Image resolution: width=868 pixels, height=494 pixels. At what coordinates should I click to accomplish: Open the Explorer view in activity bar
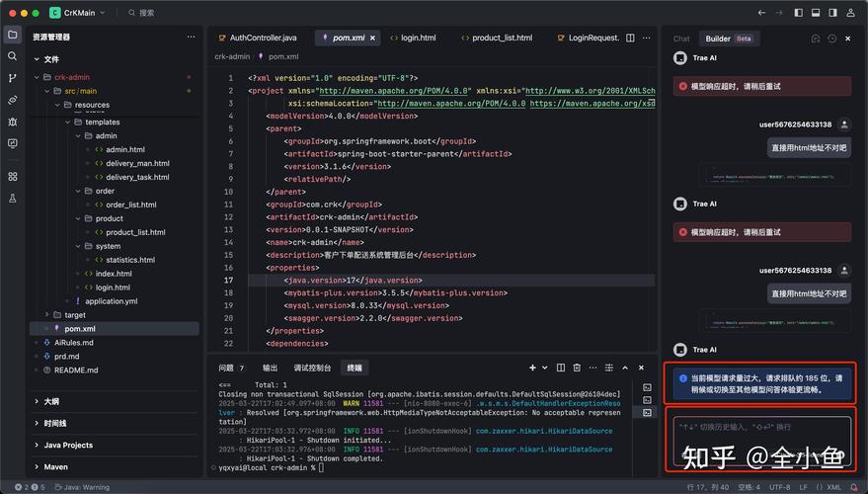(12, 35)
